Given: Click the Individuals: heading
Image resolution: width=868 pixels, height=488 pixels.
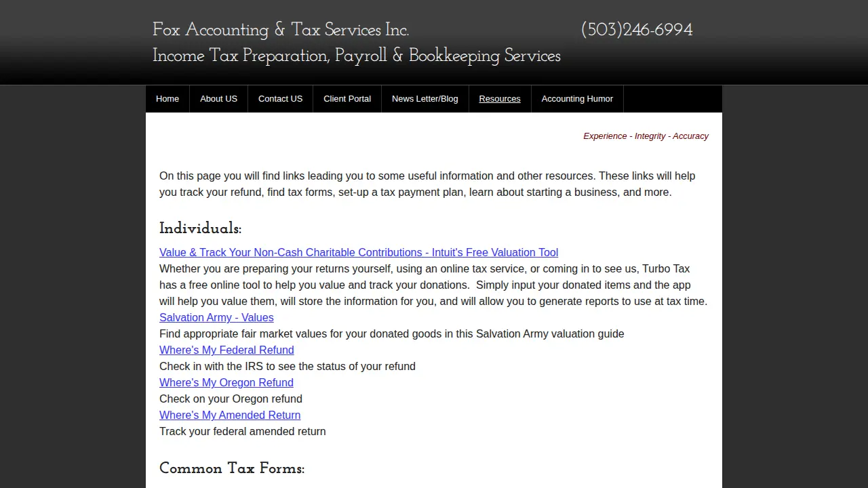Looking at the screenshot, I should click(x=200, y=228).
